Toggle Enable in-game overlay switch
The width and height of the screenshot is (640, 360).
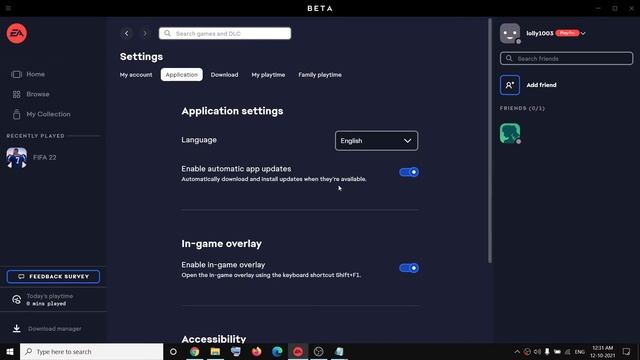(x=409, y=268)
